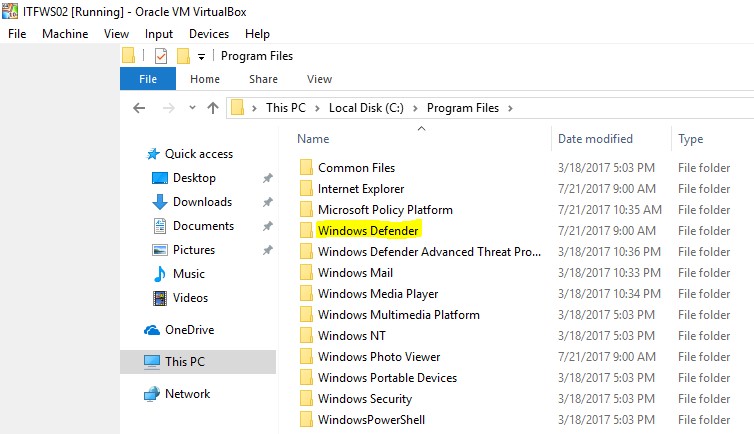
Task: Open the Share ribbon tab
Action: point(263,79)
